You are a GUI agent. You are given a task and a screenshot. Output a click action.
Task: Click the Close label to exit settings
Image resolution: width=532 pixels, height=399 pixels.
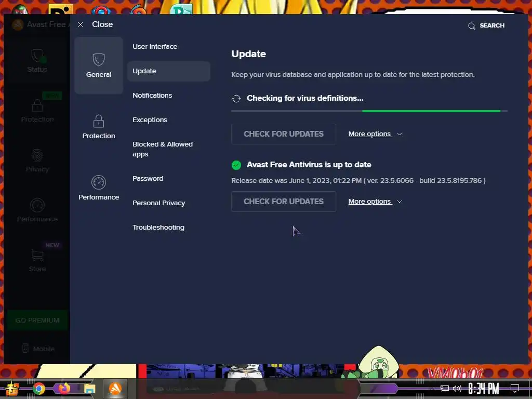click(102, 24)
